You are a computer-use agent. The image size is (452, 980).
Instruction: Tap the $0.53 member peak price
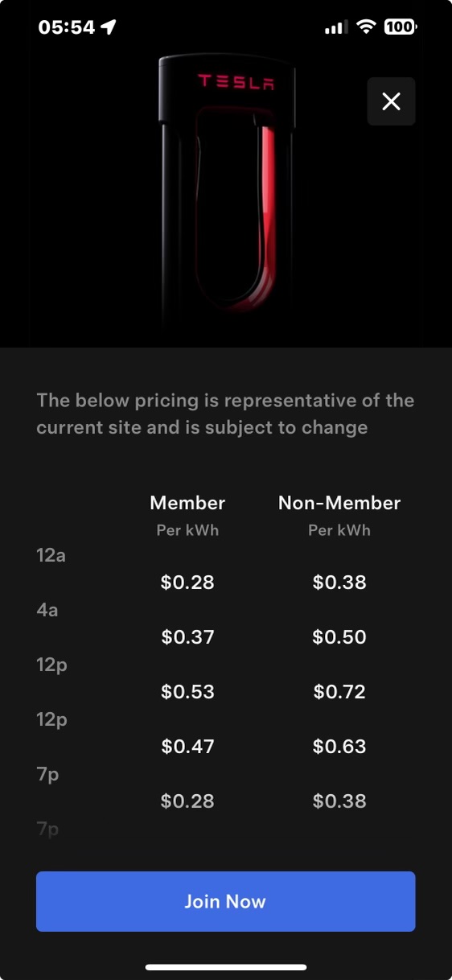[x=187, y=692]
